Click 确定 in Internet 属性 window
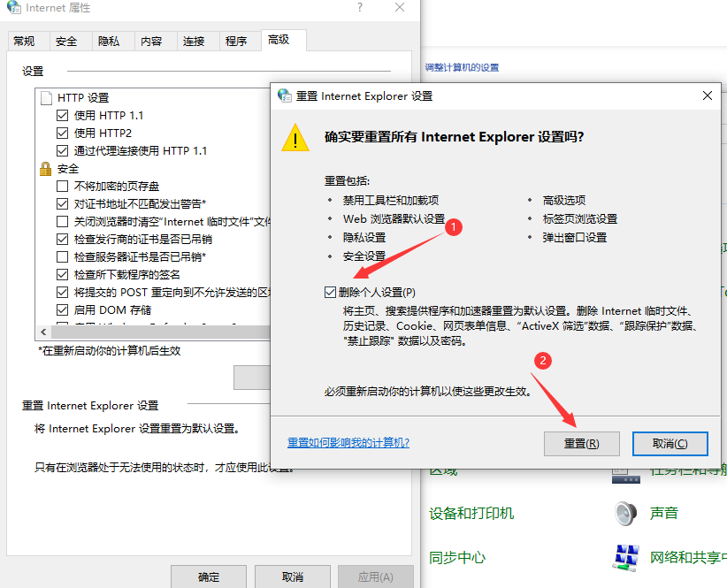727x588 pixels. [x=209, y=577]
